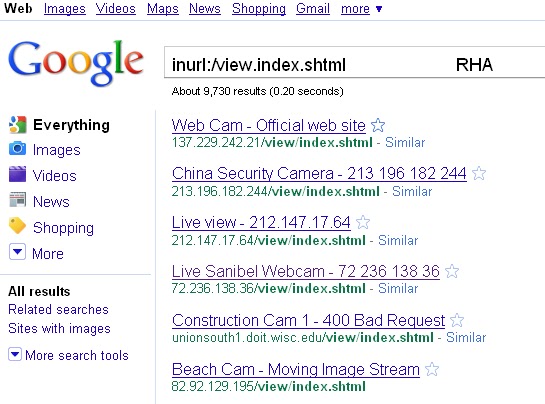Click Related searches option

(x=58, y=309)
